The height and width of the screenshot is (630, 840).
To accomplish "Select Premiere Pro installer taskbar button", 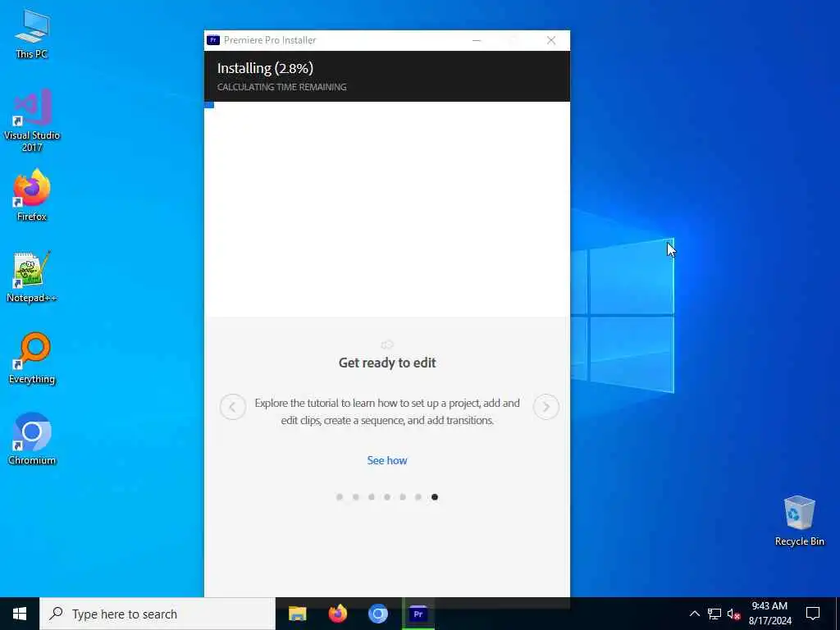I will (418, 614).
